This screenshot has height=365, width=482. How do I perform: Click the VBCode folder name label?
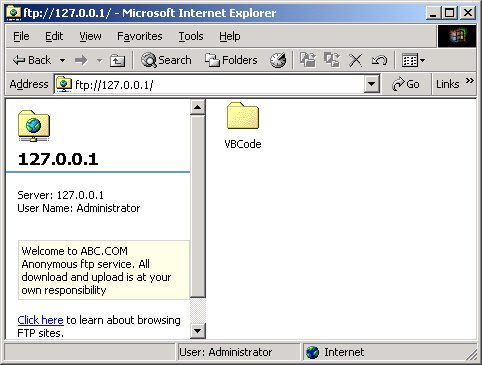tap(243, 144)
